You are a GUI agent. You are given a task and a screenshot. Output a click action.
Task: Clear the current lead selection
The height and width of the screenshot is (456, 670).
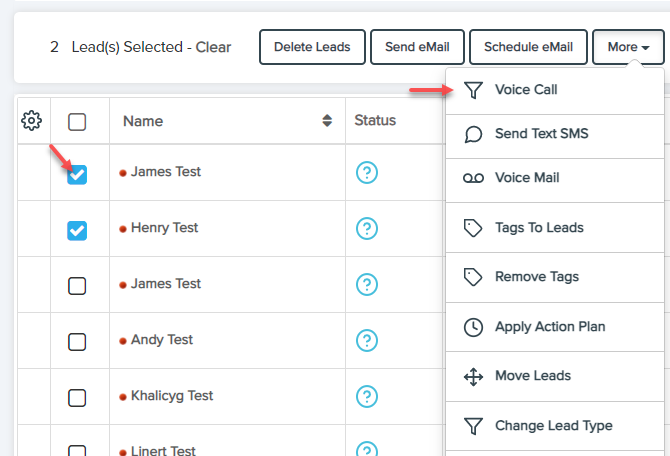[x=213, y=47]
